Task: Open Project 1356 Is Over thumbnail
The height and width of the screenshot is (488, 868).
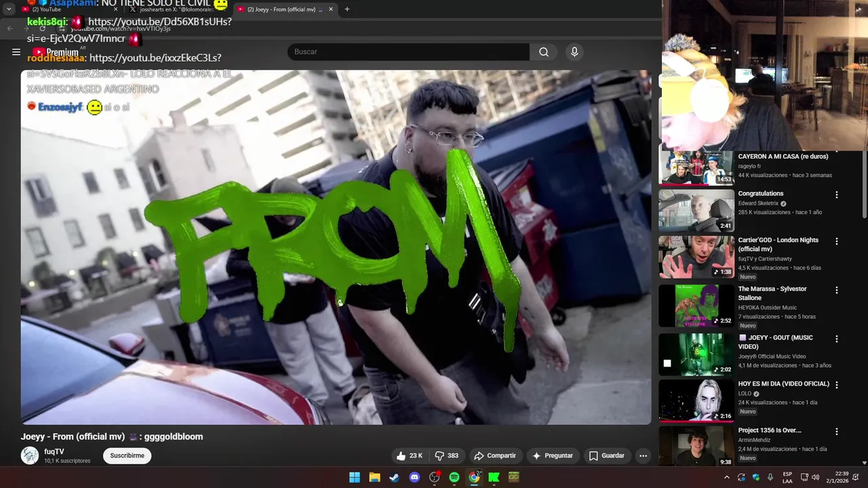Action: tap(696, 446)
